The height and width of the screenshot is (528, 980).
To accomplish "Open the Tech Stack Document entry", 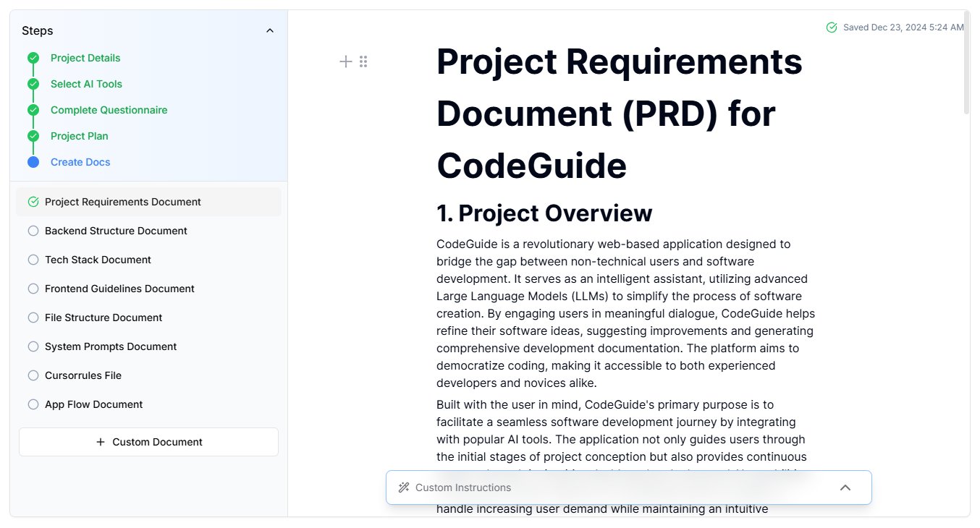I will tap(148, 260).
